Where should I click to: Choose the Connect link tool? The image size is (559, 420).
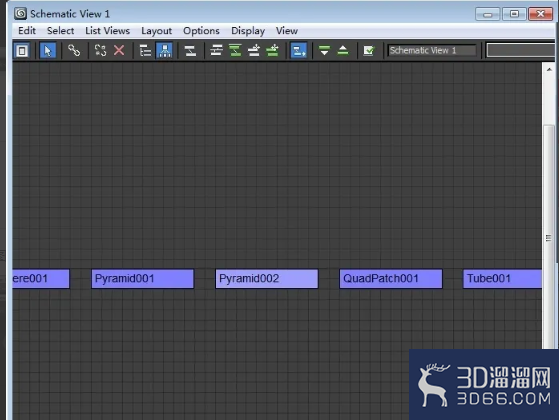74,51
